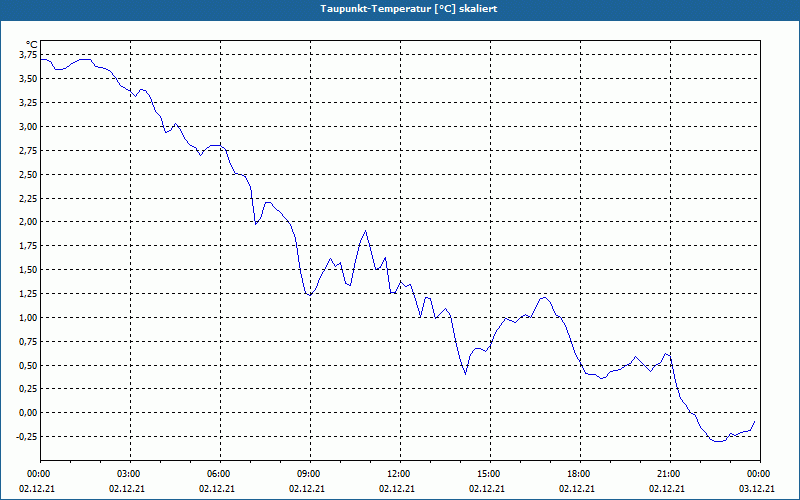Click the 3,00 y-axis label
800x500 pixels.
(29, 127)
